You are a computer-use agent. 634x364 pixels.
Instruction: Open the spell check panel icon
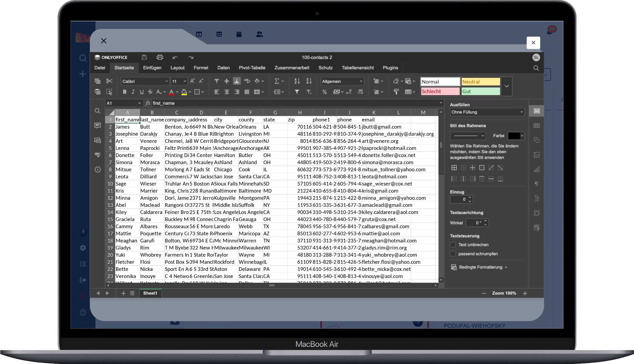(x=97, y=155)
